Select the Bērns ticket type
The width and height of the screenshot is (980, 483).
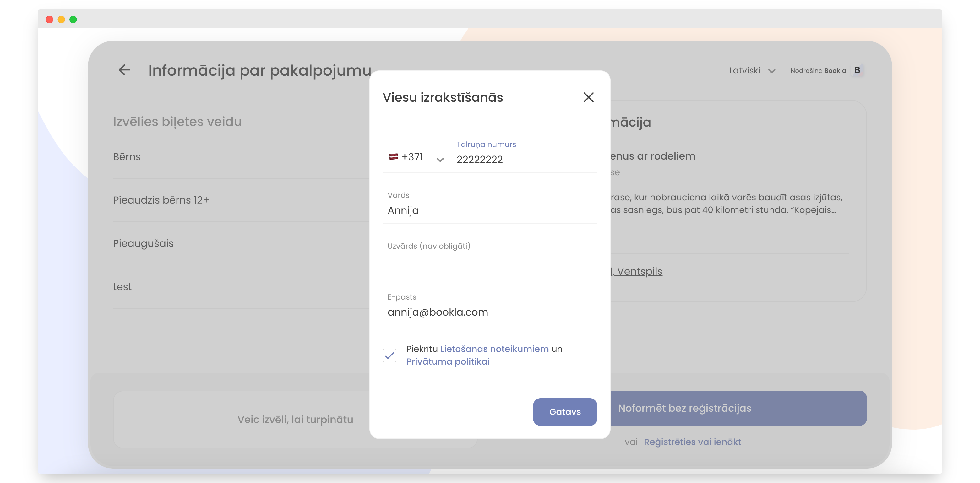tap(127, 157)
